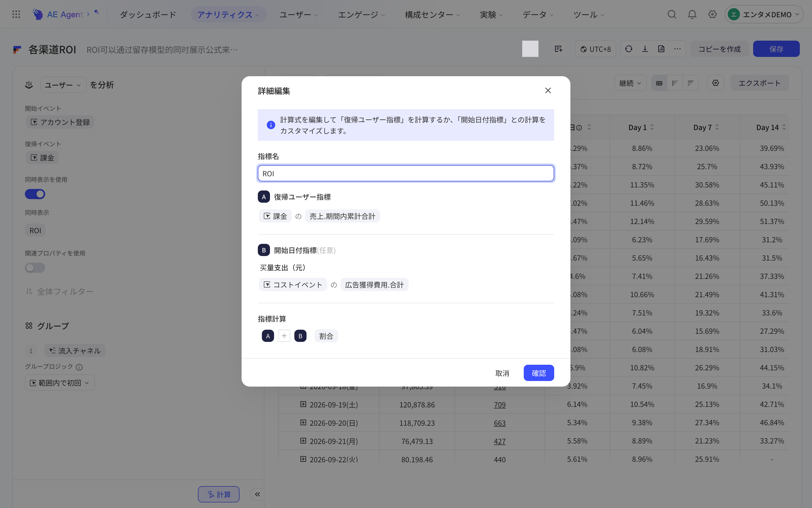Open the 範囲内で初回 group logic dropdown
Screen dimensions: 812x508
point(60,383)
